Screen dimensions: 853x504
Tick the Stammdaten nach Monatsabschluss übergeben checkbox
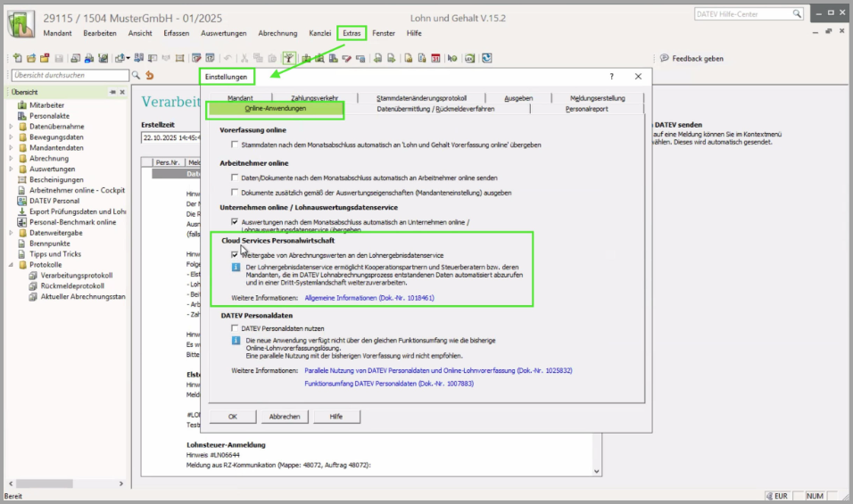click(235, 145)
